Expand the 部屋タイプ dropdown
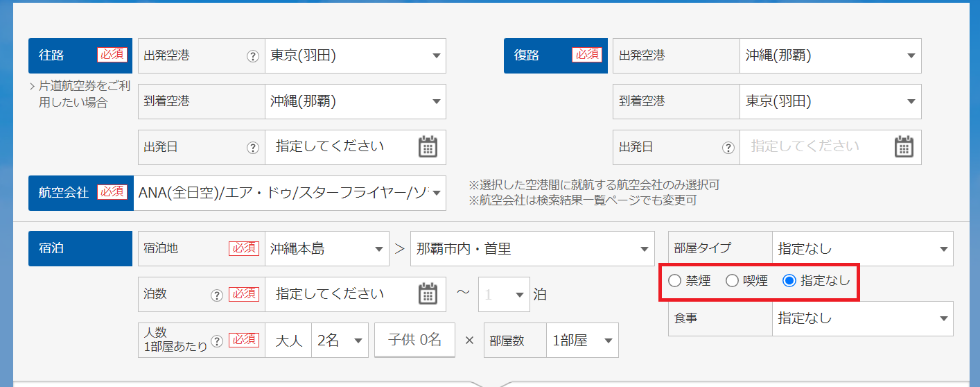Screen dimensions: 980x387 862,249
